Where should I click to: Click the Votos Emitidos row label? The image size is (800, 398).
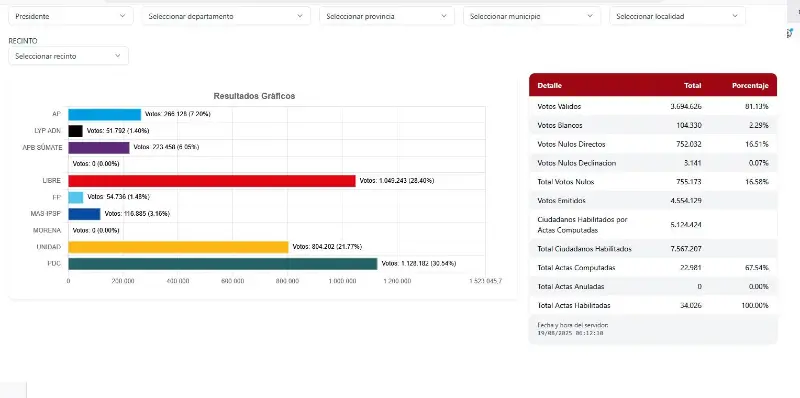pyautogui.click(x=561, y=201)
